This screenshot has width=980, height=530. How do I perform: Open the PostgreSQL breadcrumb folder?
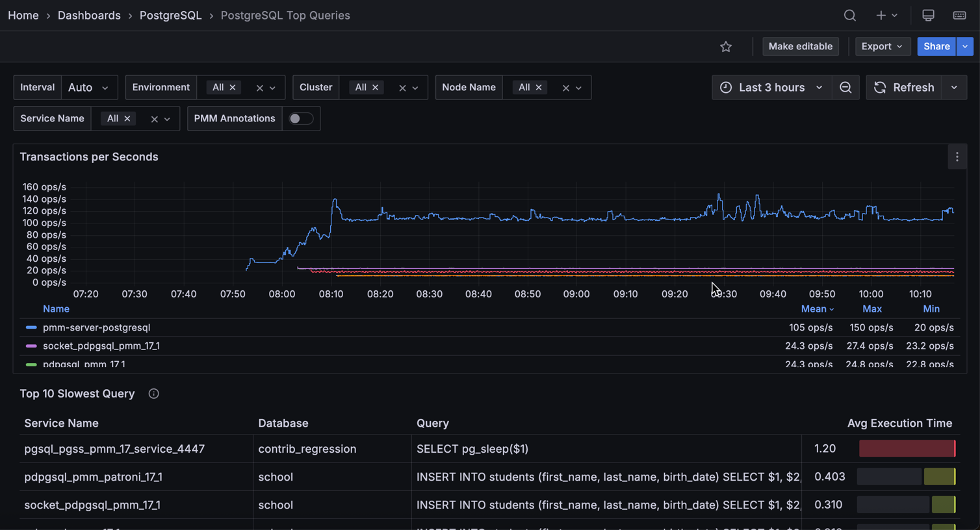coord(170,15)
